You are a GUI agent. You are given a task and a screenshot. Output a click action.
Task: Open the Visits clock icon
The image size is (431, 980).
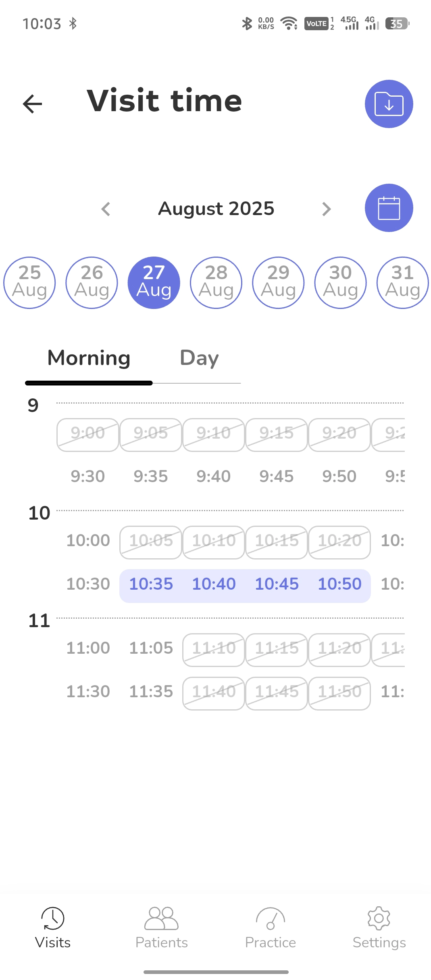point(53,918)
